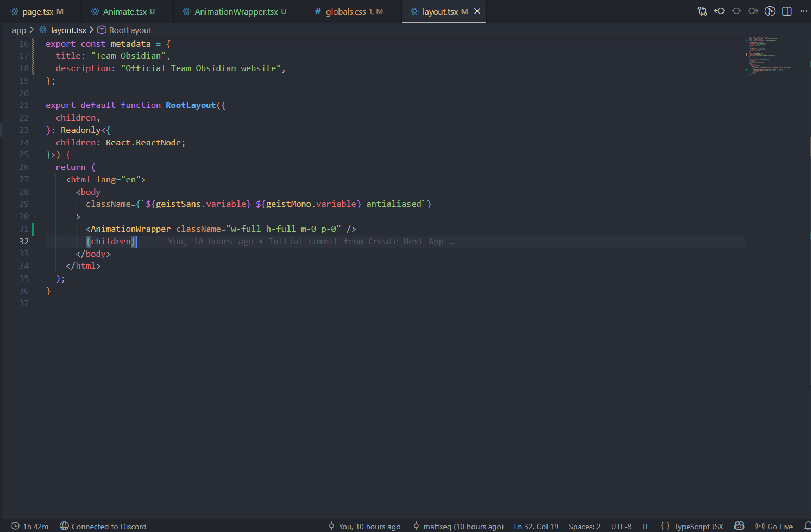The image size is (811, 532).
Task: Go to previous revision arrow icon
Action: pos(719,11)
